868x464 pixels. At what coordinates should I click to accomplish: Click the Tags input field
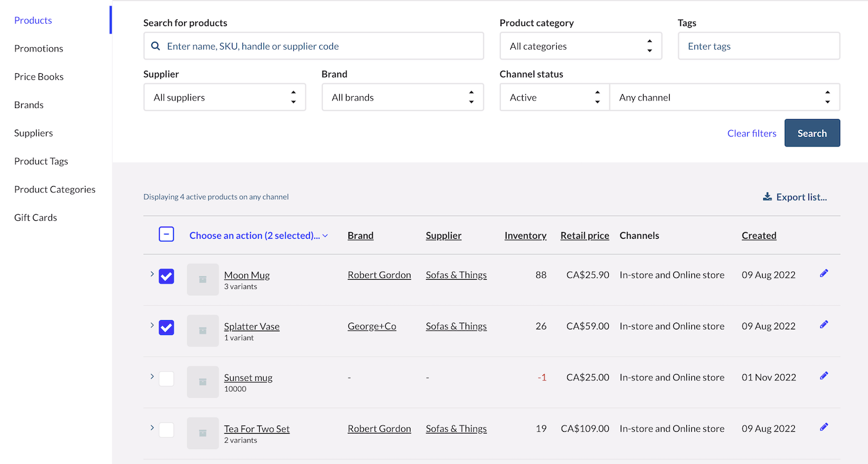click(x=759, y=47)
